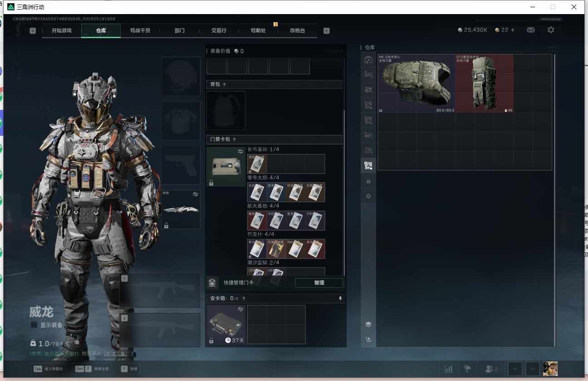Click the 申请入队 link in world chat
Screen dimensions: 588x381
(x=116, y=354)
